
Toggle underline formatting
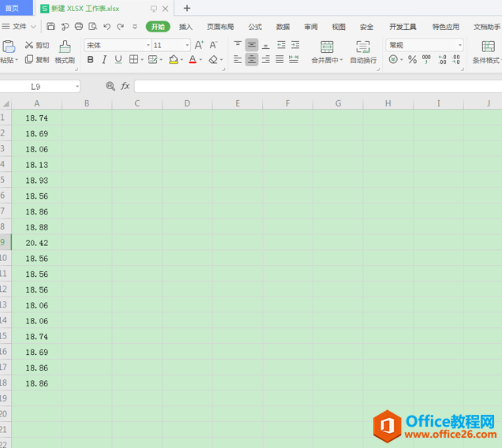118,59
